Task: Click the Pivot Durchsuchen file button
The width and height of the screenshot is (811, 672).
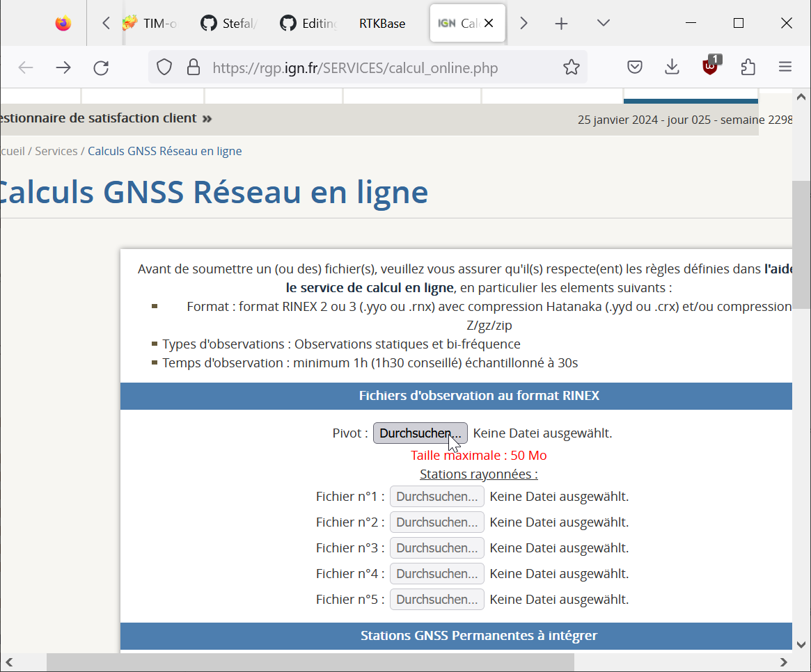Action: tap(420, 433)
